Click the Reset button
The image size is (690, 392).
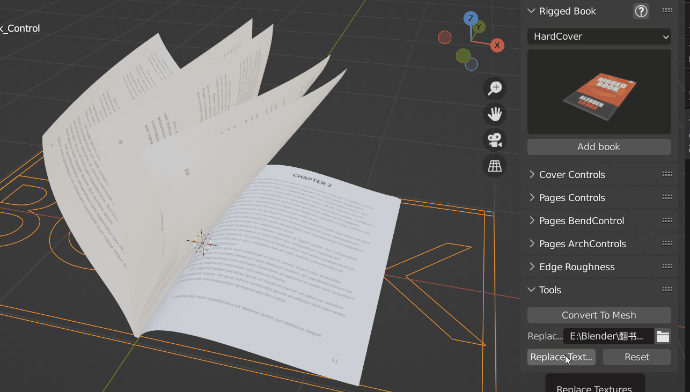pos(637,357)
